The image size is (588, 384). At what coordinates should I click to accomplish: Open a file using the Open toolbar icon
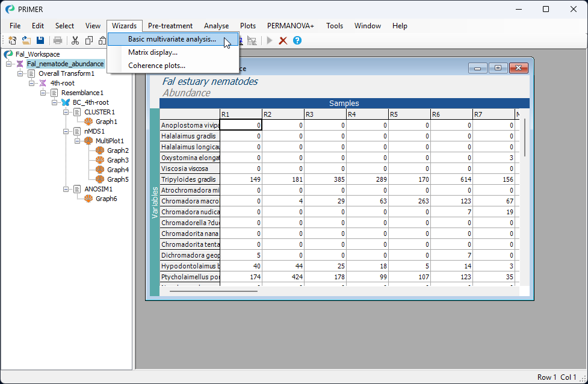pyautogui.click(x=25, y=40)
